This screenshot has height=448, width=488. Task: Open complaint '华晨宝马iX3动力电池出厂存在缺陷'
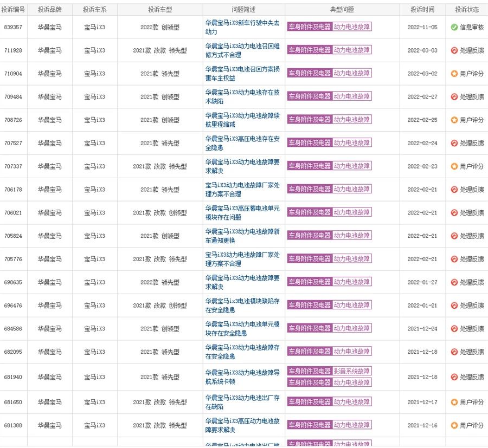point(242,402)
